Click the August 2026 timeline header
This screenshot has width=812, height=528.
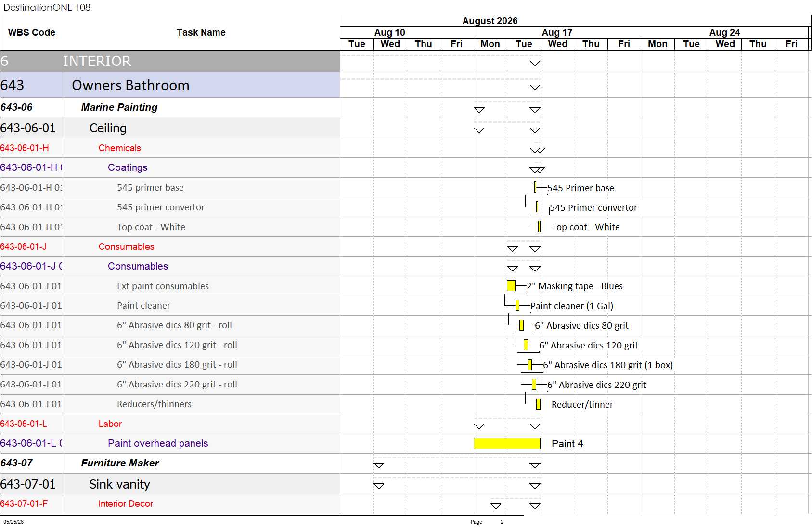(x=490, y=21)
